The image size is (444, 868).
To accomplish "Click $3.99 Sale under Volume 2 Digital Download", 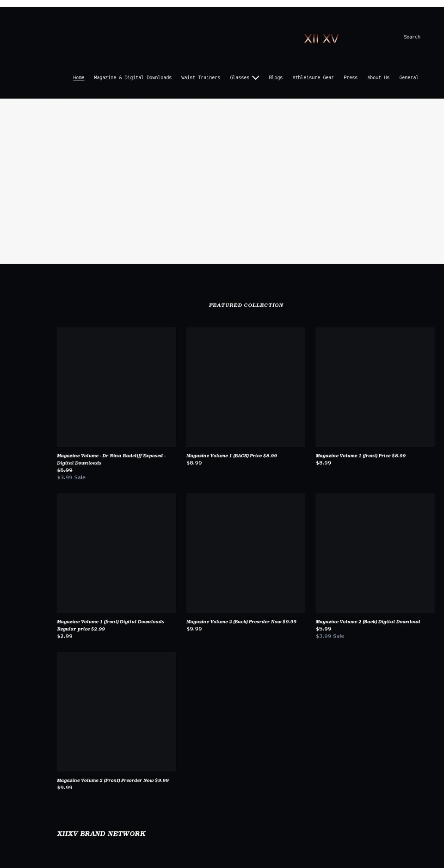I will [330, 636].
